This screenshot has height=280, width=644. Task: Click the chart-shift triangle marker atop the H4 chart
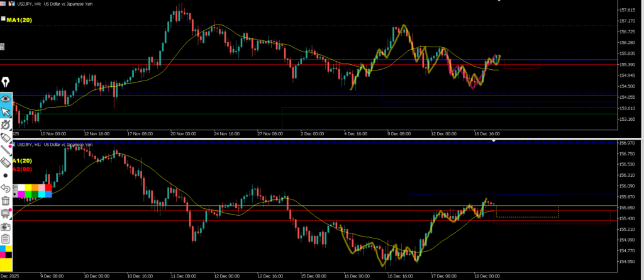[500, 2]
